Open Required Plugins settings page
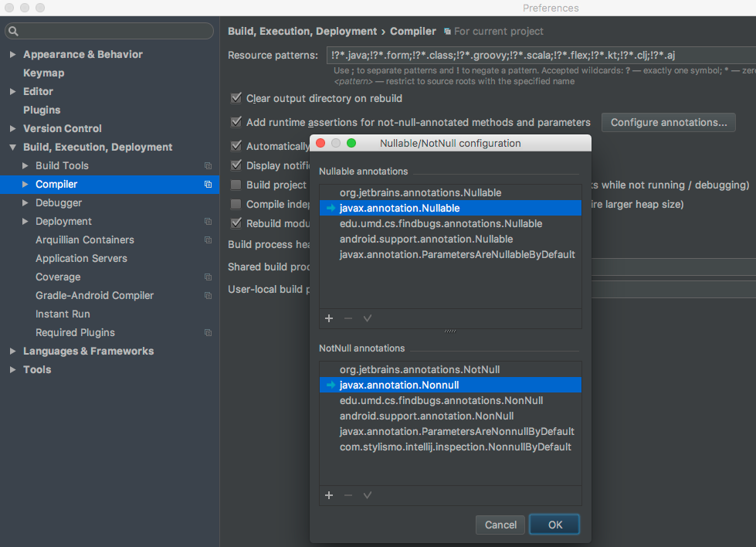 (75, 333)
